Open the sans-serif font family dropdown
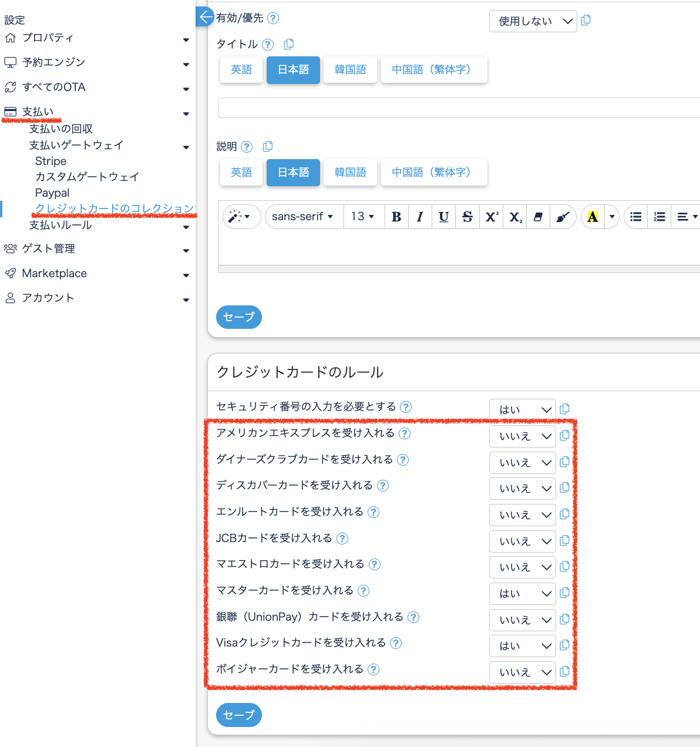This screenshot has width=700, height=747. (x=302, y=217)
